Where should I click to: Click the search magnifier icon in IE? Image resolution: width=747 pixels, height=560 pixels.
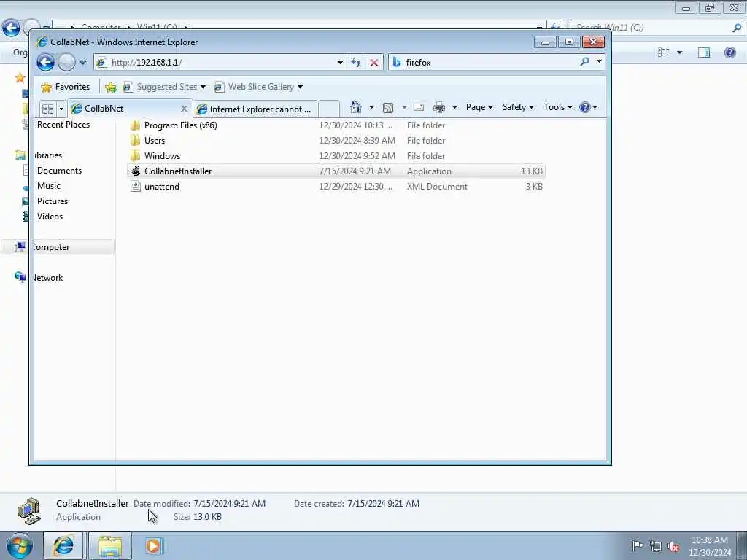(585, 62)
